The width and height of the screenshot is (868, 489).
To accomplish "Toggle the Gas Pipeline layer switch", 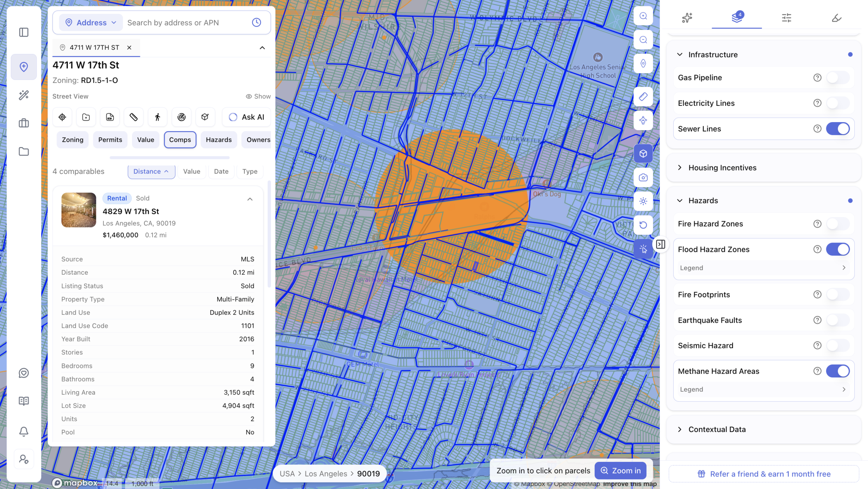I will click(x=837, y=78).
